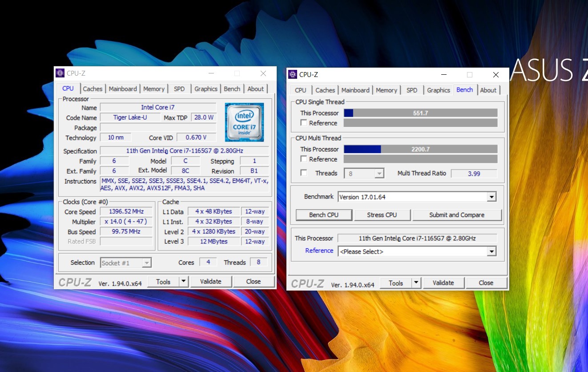
Task: Open the Threads count dropdown showing 8
Action: click(364, 174)
